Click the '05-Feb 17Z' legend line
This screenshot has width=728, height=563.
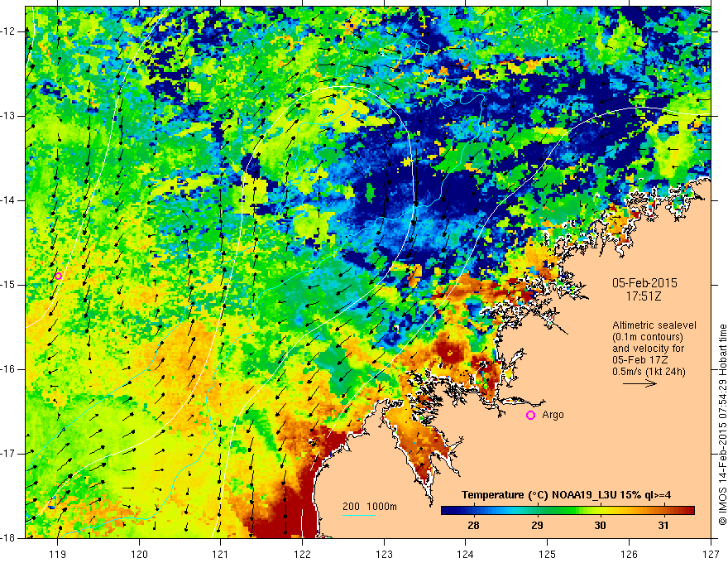(x=641, y=360)
